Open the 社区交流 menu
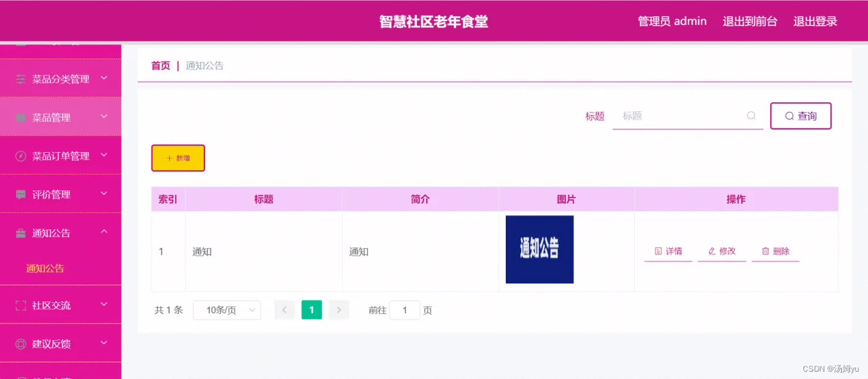868x379 pixels. tap(61, 305)
